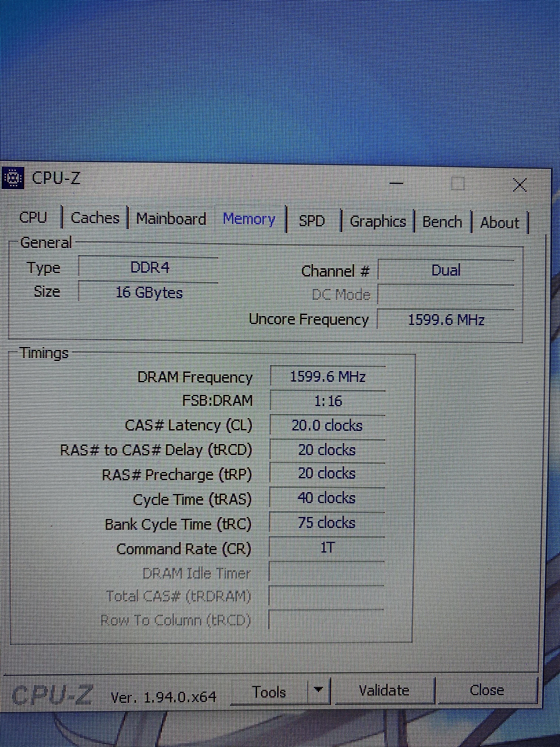
Task: Switch to the Caches tab
Action: point(95,218)
